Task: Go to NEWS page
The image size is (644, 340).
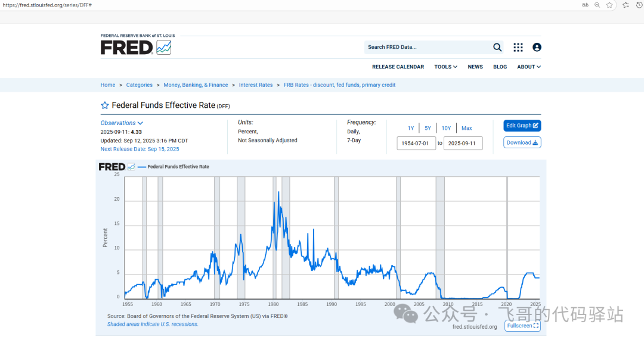Action: point(475,67)
